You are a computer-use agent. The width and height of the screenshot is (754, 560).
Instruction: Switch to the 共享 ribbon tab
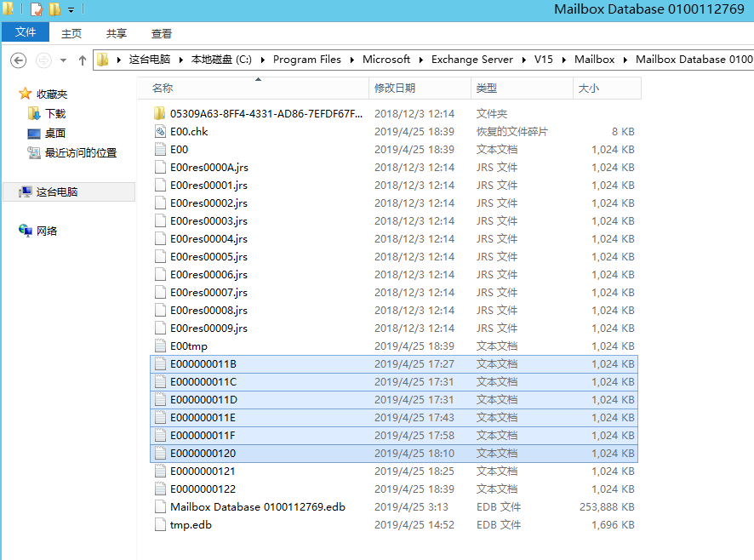tap(117, 33)
